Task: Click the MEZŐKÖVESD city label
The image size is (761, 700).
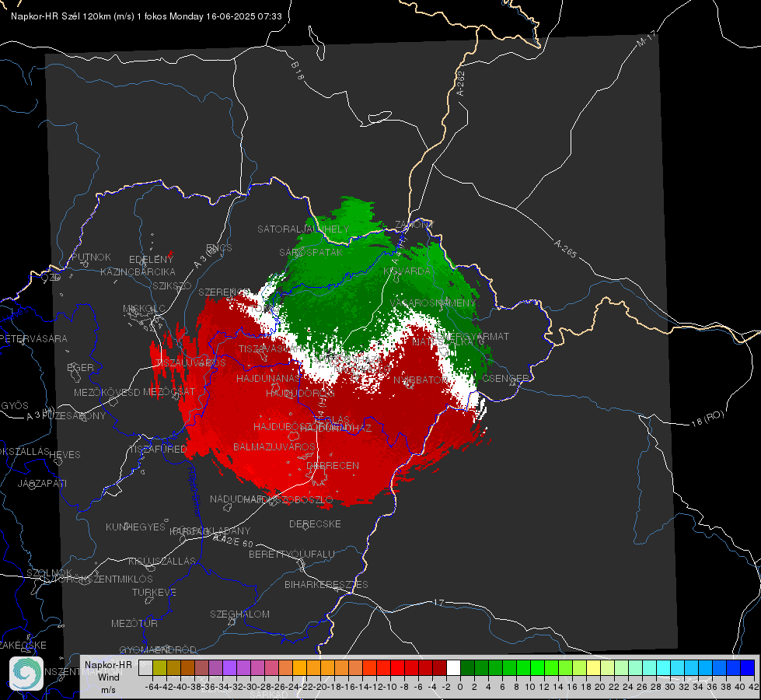Action: pos(106,392)
